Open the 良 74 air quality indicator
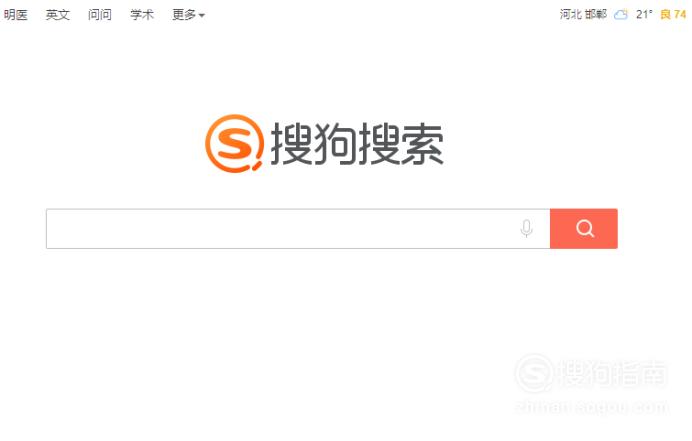 [x=673, y=15]
